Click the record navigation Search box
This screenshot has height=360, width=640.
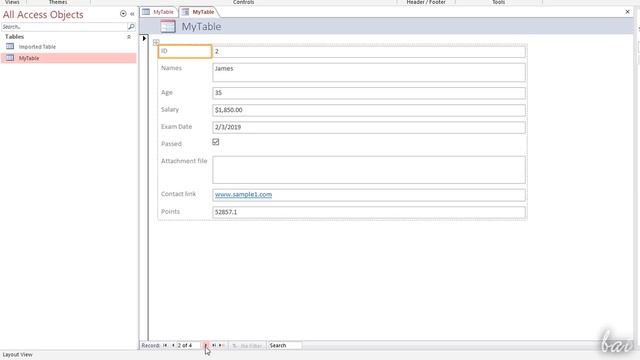point(285,345)
